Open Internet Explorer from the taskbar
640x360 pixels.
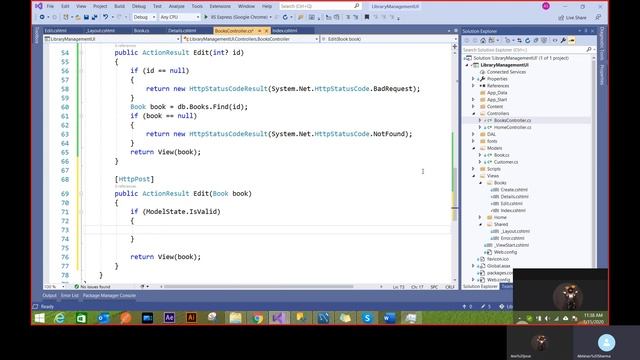60,318
